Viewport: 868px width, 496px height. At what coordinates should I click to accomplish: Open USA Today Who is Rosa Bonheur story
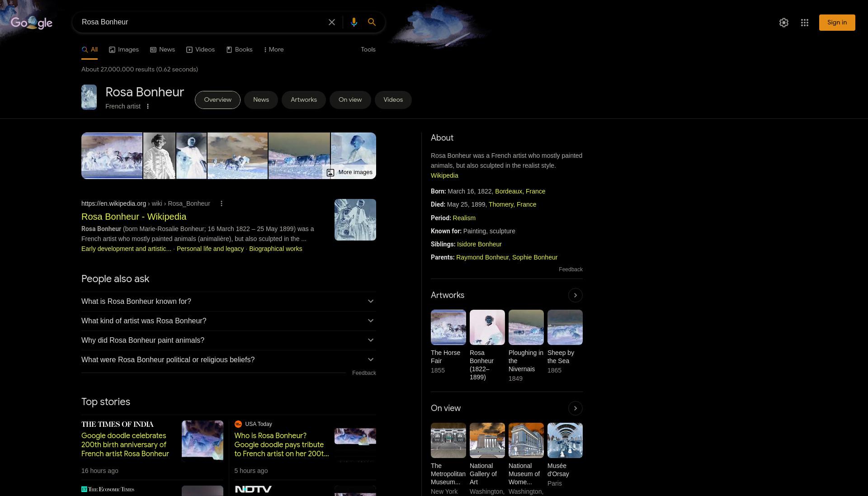click(x=282, y=445)
